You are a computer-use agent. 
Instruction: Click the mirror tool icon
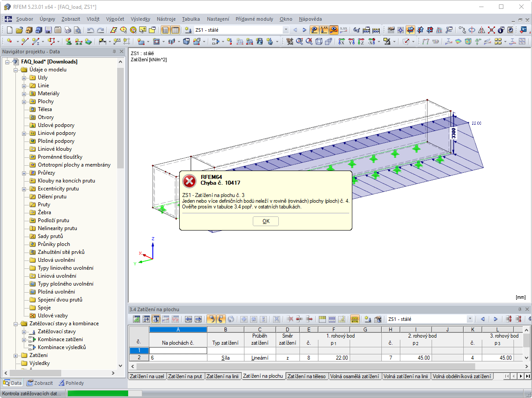[481, 30]
